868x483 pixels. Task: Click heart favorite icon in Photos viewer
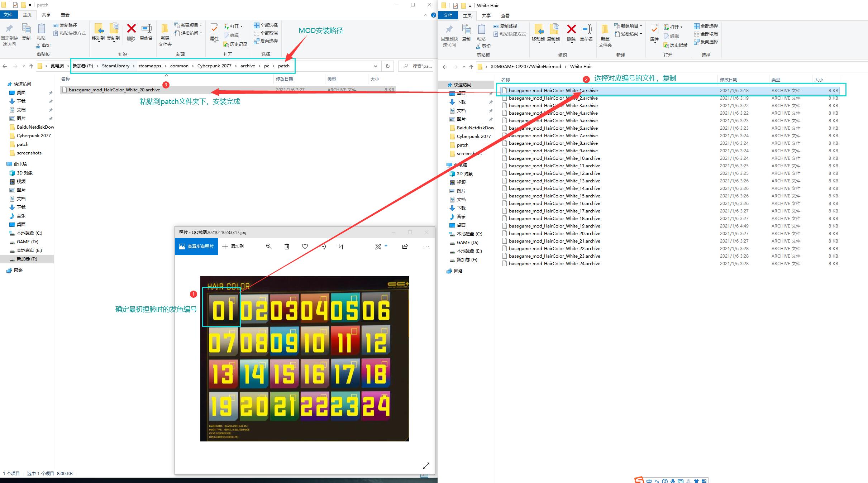[305, 247]
